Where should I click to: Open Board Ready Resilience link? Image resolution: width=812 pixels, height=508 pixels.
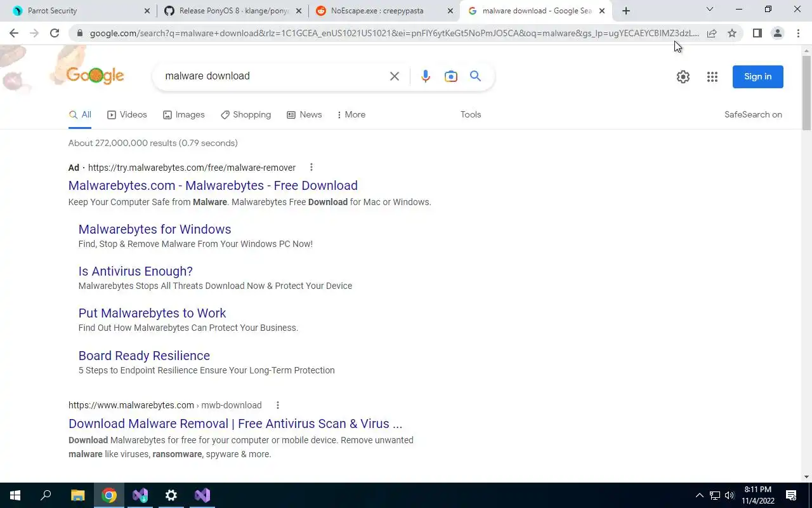pos(144,356)
